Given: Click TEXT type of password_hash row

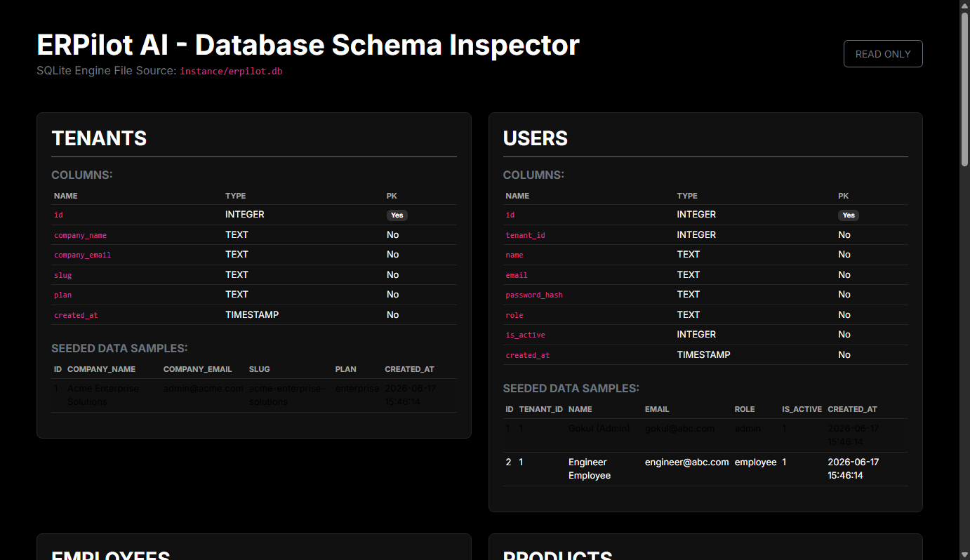Looking at the screenshot, I should point(689,294).
